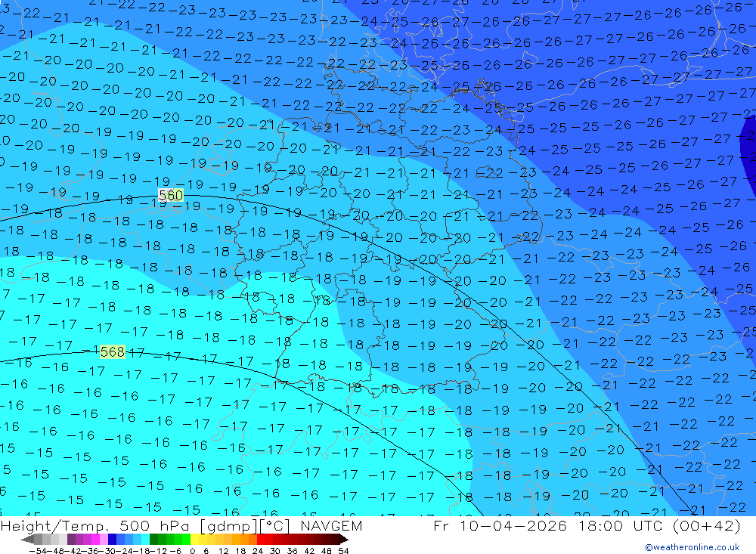Pick the bright red legend swatch above 24
This screenshot has height=554, width=756.
click(262, 539)
